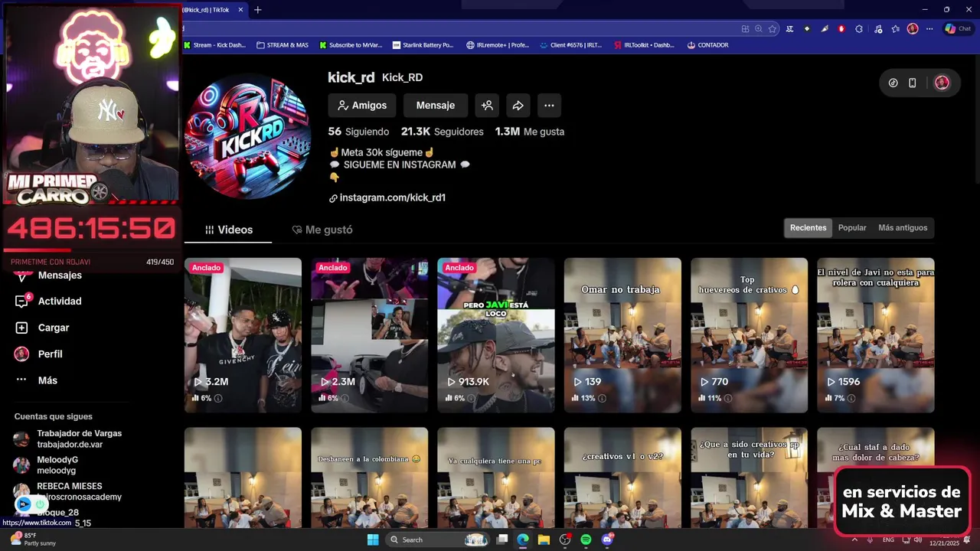Open the CONTADOR bookmark
The image size is (980, 551).
(708, 45)
